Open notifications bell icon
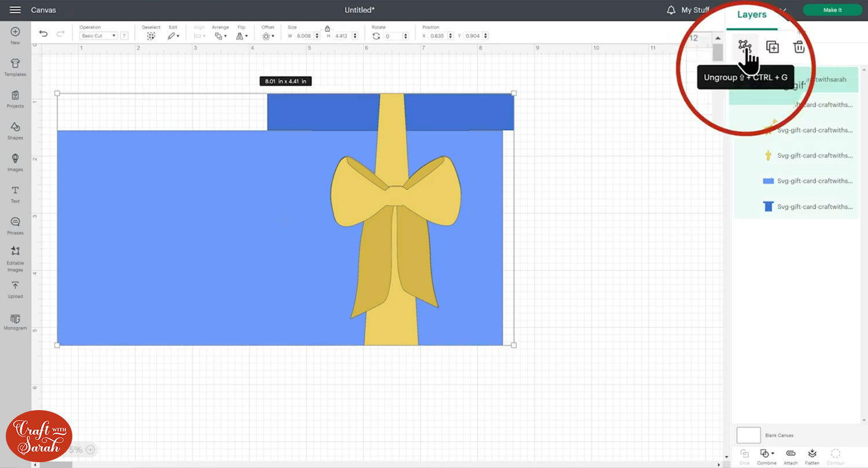 pyautogui.click(x=671, y=10)
